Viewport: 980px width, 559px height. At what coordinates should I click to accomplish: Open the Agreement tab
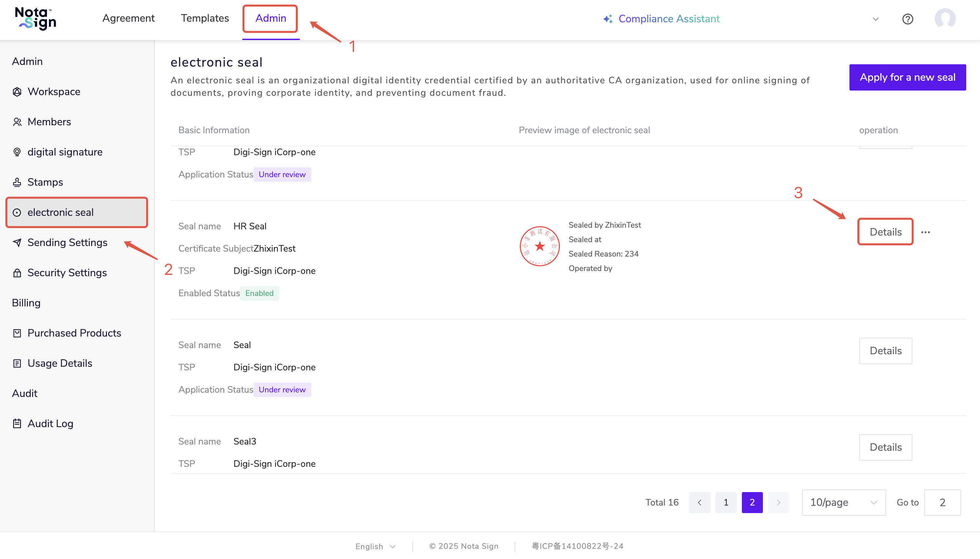[128, 18]
